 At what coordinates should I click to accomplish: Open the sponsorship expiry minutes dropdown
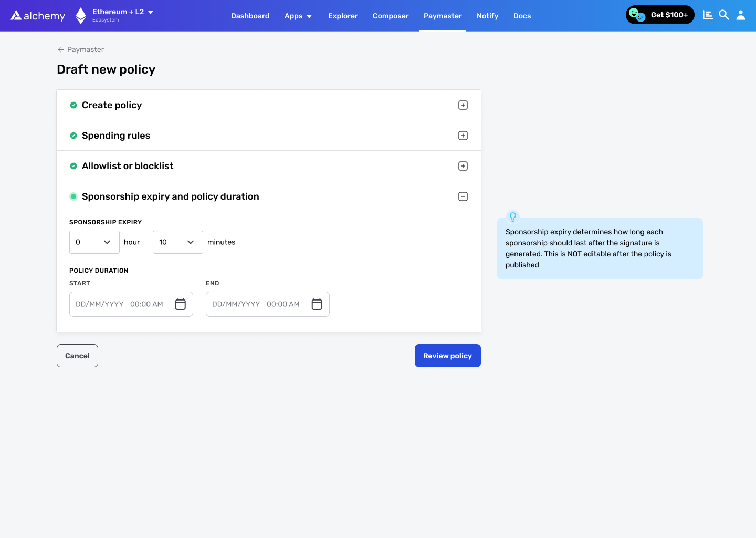coord(178,242)
